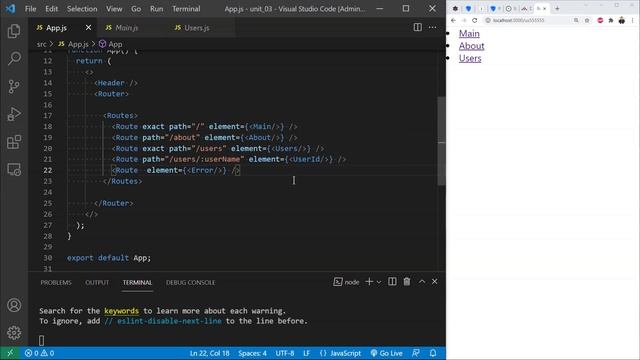Open Source Control view
This screenshot has height=360, width=640.
[x=14, y=86]
